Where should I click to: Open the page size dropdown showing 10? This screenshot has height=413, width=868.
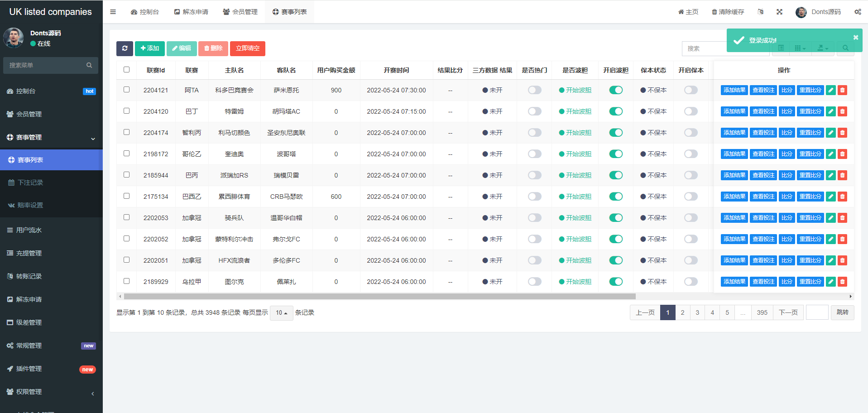pyautogui.click(x=281, y=313)
